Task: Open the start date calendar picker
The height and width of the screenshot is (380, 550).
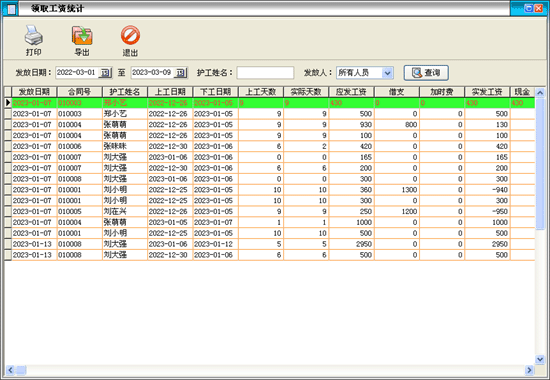Action: [x=105, y=73]
